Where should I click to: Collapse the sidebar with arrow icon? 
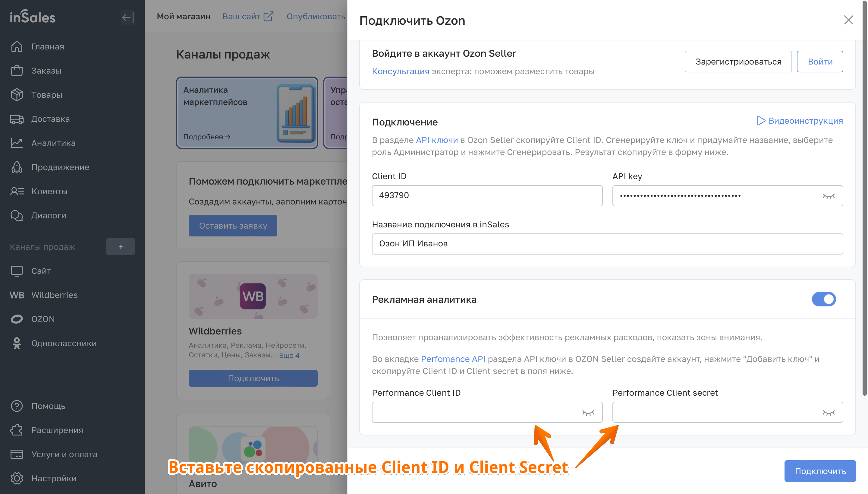127,17
